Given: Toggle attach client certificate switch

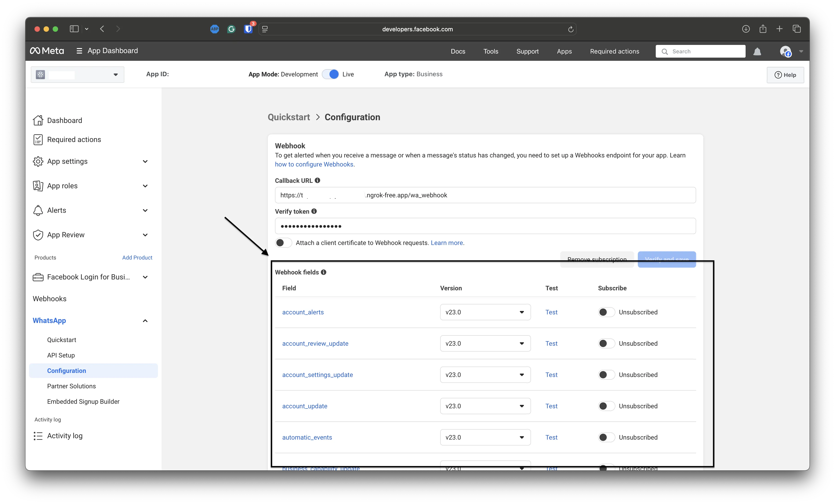Looking at the screenshot, I should [x=283, y=243].
